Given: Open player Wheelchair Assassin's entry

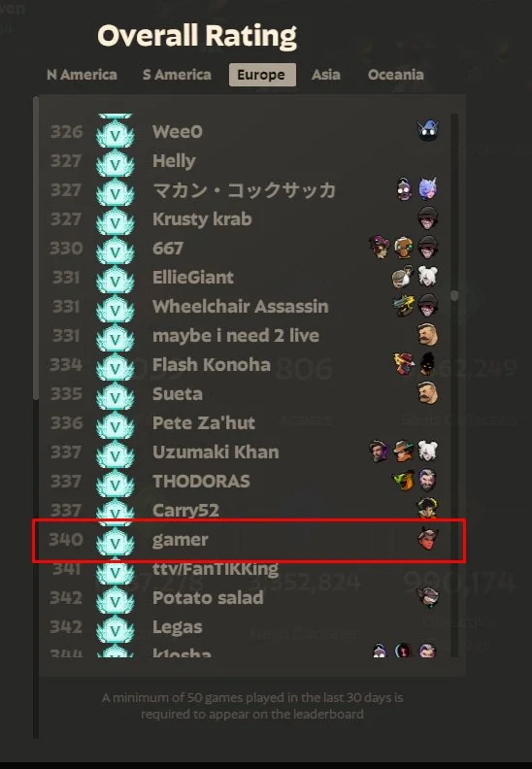Looking at the screenshot, I should tap(246, 307).
